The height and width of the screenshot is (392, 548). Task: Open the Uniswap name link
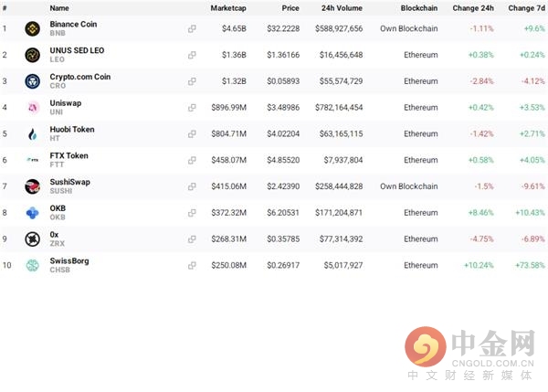coord(66,103)
